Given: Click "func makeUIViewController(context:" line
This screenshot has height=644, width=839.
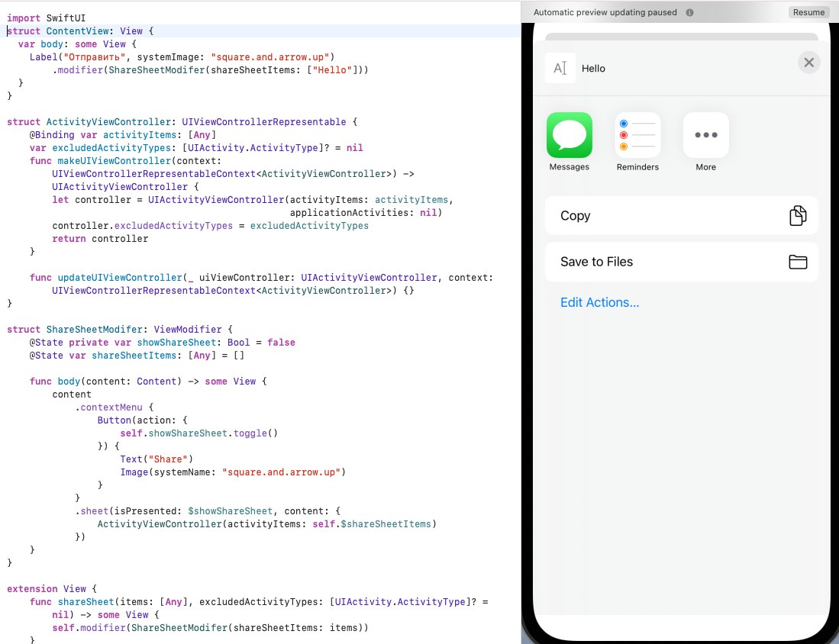Looking at the screenshot, I should 125,161.
